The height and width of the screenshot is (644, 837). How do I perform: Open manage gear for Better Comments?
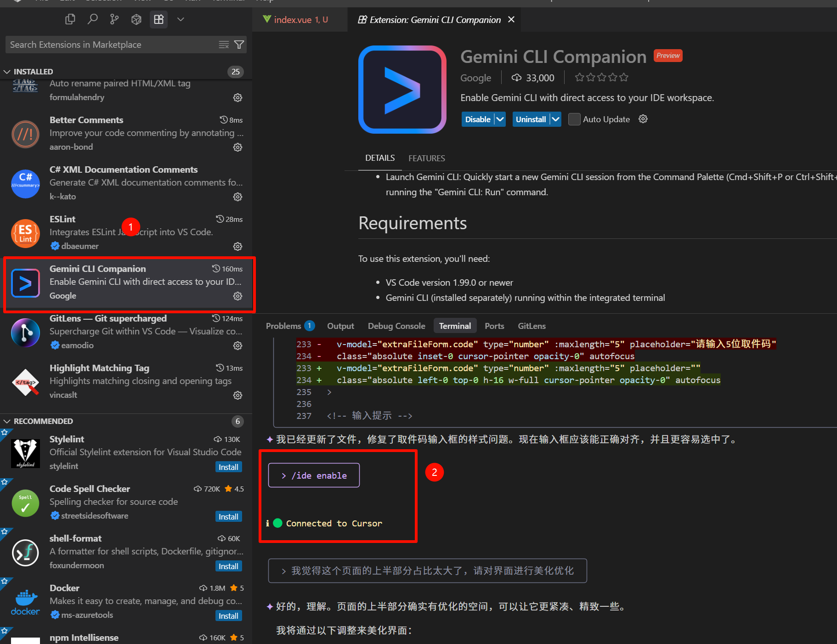[x=238, y=147]
